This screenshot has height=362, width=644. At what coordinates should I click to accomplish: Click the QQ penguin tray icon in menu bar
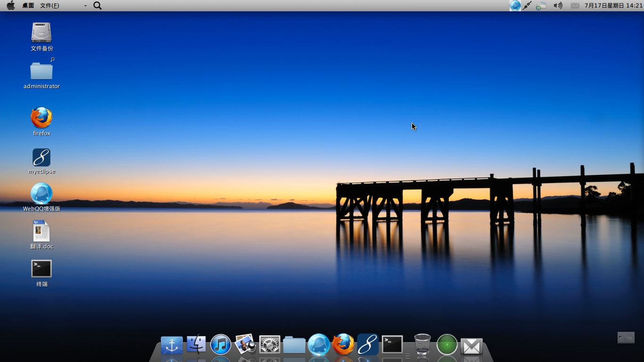(515, 6)
